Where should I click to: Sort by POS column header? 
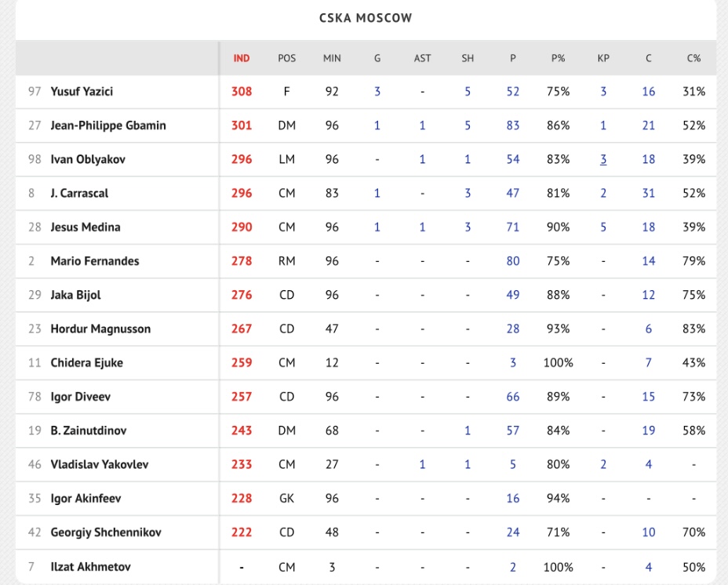point(287,59)
